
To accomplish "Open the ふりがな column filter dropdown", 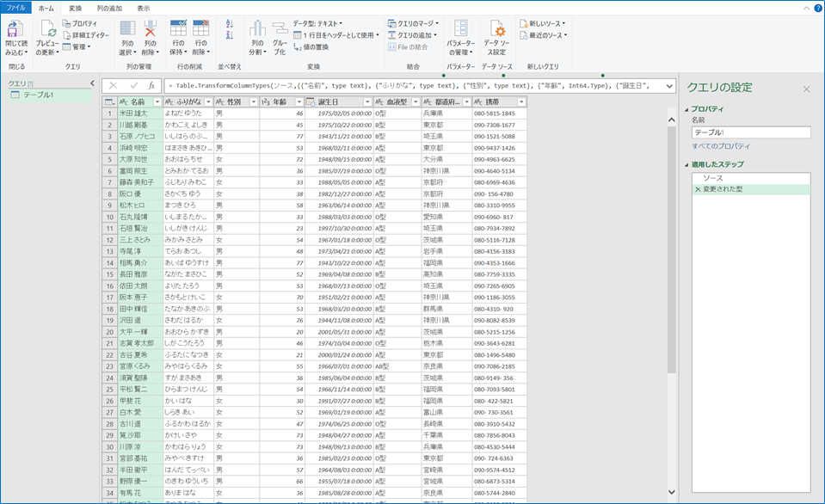I will (x=208, y=102).
